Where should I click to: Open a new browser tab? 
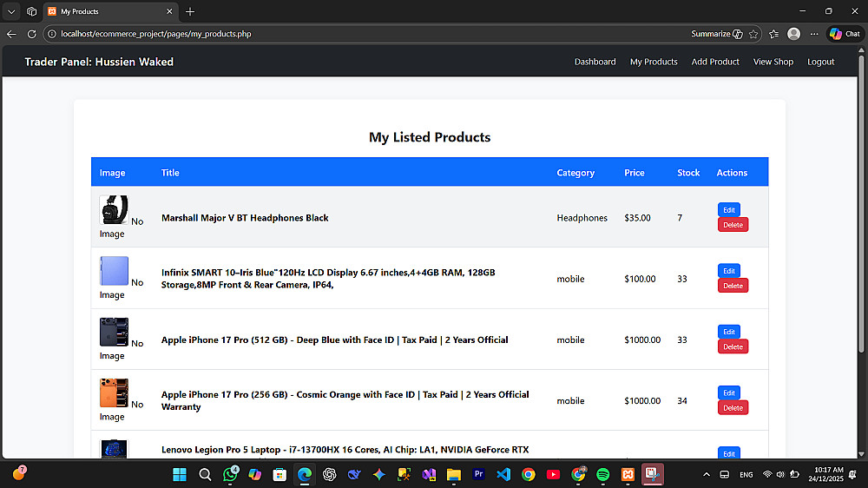190,11
